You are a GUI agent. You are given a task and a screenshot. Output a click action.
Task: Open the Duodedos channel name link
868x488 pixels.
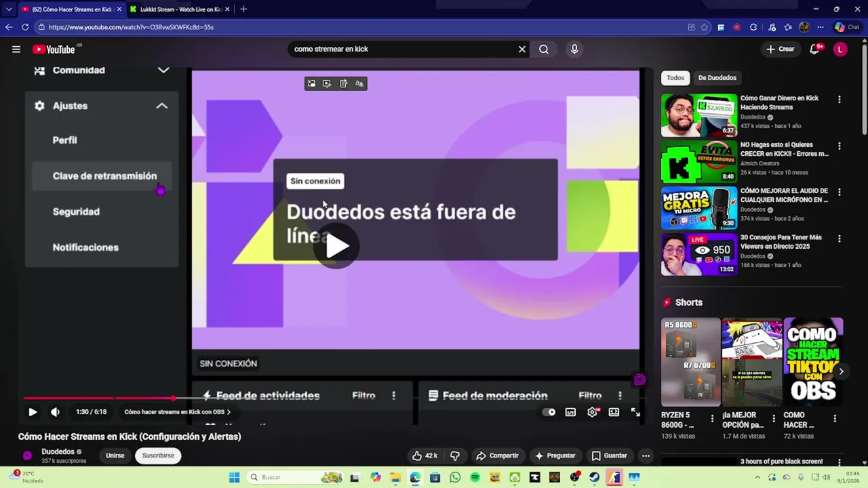pos(58,451)
